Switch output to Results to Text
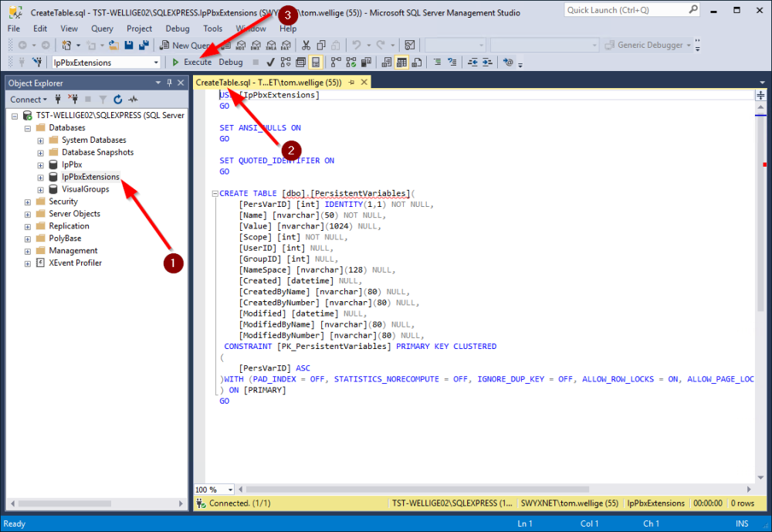Image resolution: width=772 pixels, height=532 pixels. (387, 62)
